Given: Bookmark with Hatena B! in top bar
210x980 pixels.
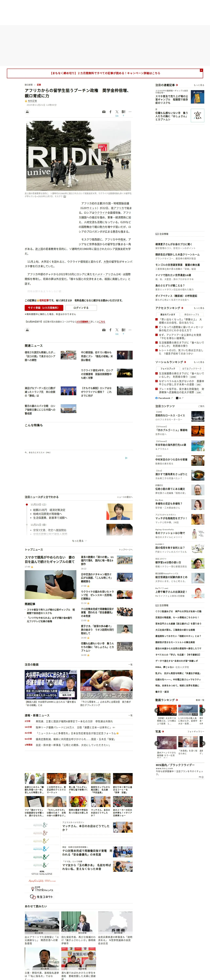Looking at the screenshot, I should pos(123,112).
